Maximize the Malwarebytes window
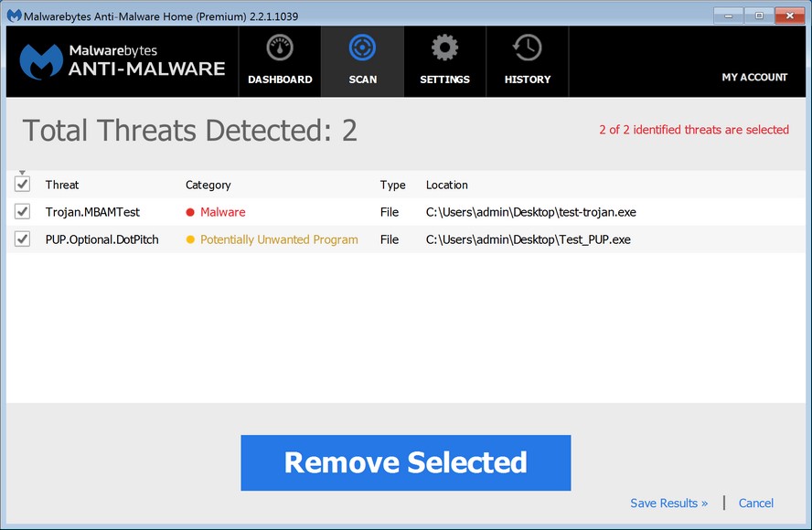Viewport: 812px width, 530px height. (x=759, y=16)
